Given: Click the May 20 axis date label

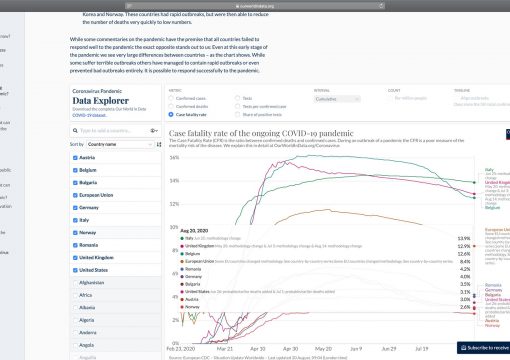Looking at the screenshot, I should pos(323,349).
